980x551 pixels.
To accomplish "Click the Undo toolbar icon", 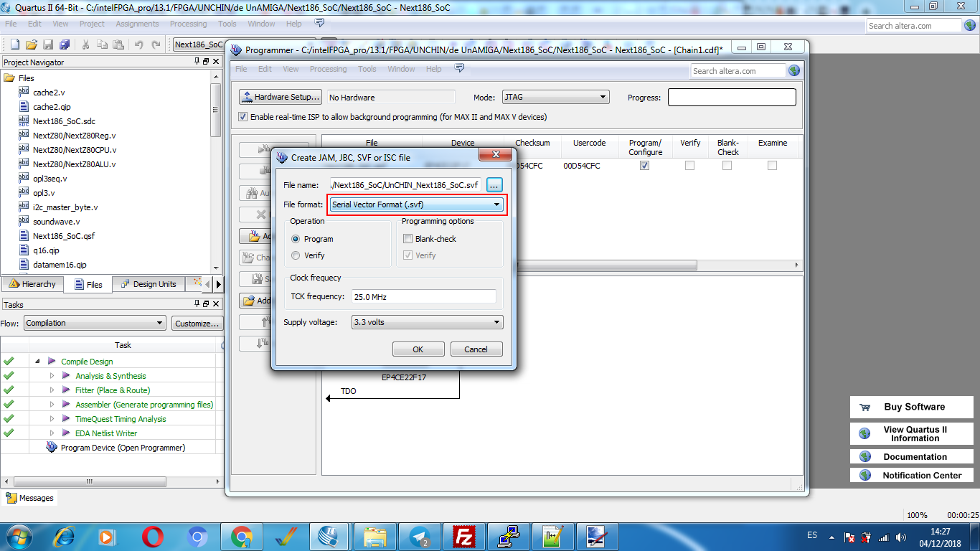I will (139, 44).
